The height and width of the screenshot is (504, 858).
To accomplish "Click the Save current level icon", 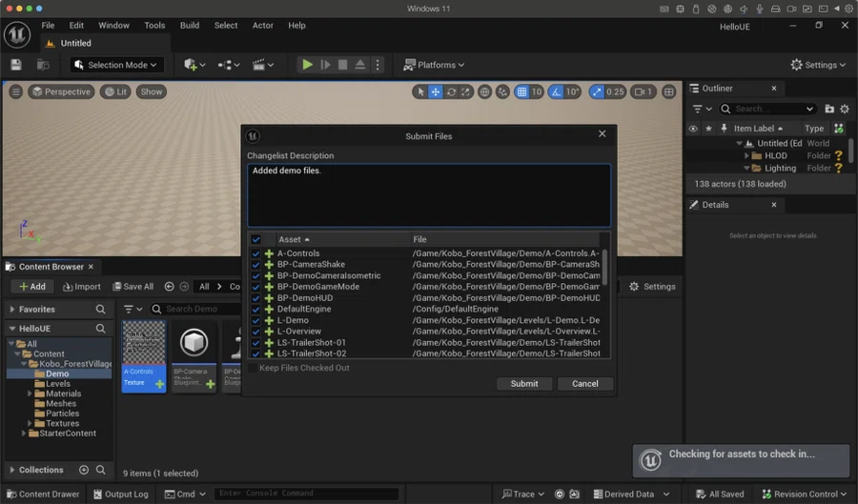I will click(x=16, y=65).
